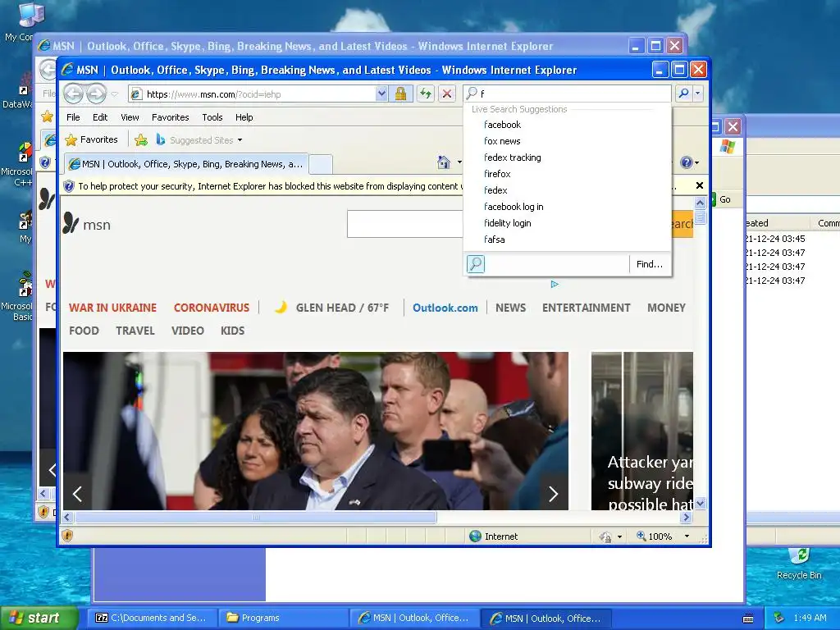
Task: Select 'fidelity login' search suggestion
Action: (507, 223)
